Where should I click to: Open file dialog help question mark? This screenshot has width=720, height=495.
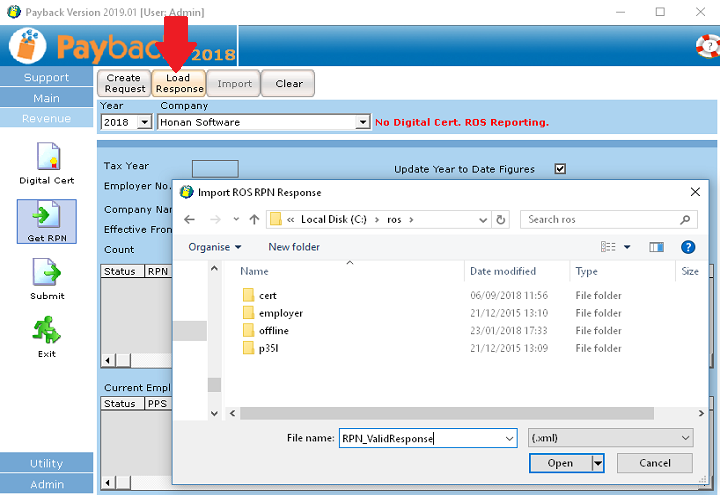(x=688, y=247)
